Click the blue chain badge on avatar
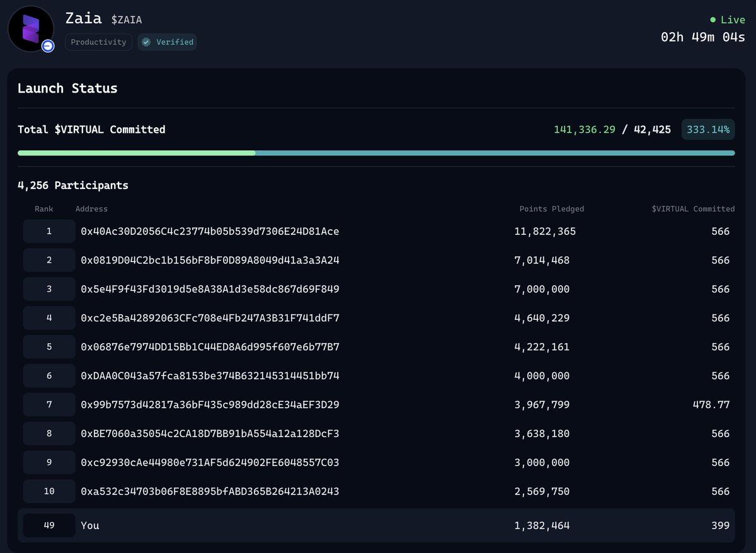 (47, 46)
